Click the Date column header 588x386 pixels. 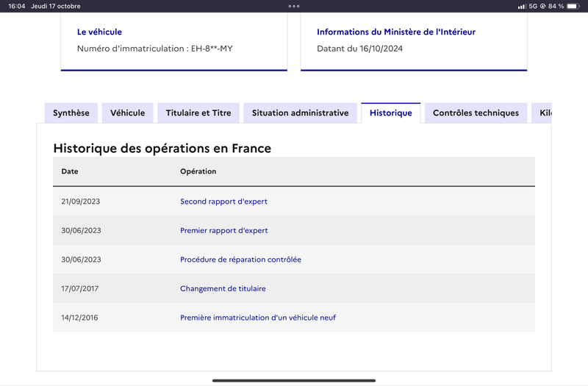coord(70,171)
